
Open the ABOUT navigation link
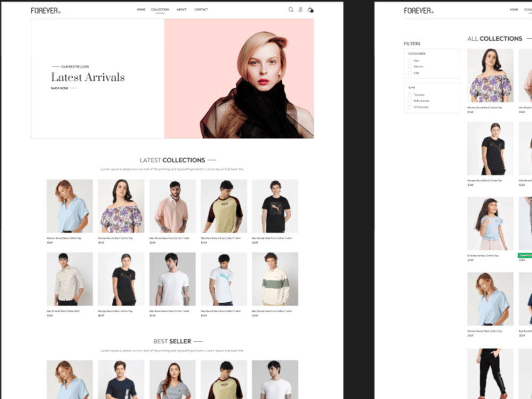click(181, 10)
